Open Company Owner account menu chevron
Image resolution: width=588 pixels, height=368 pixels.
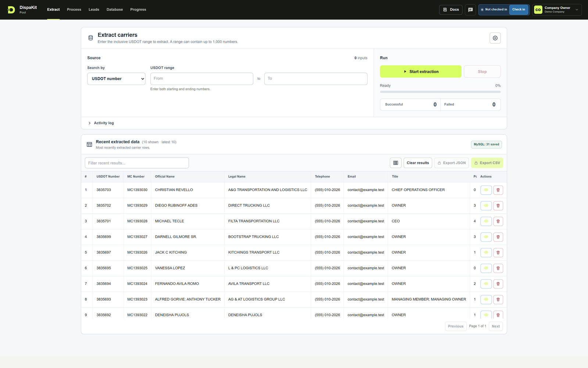click(x=577, y=10)
